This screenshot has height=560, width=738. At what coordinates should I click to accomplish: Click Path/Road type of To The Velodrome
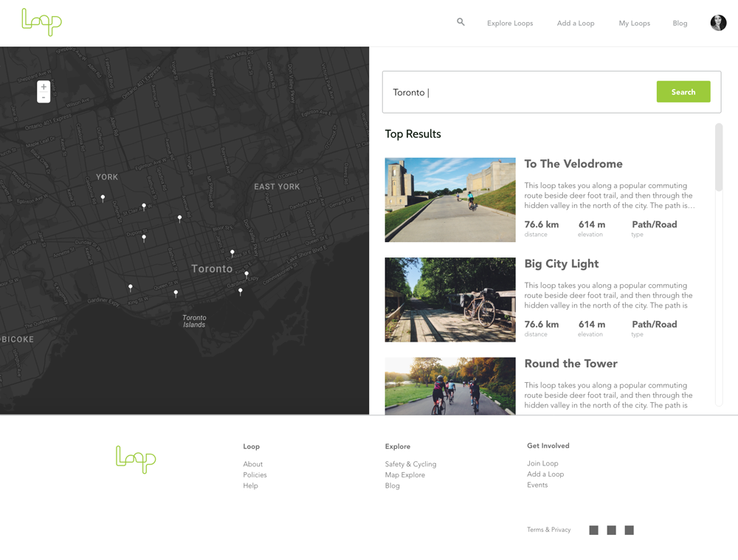pos(654,224)
